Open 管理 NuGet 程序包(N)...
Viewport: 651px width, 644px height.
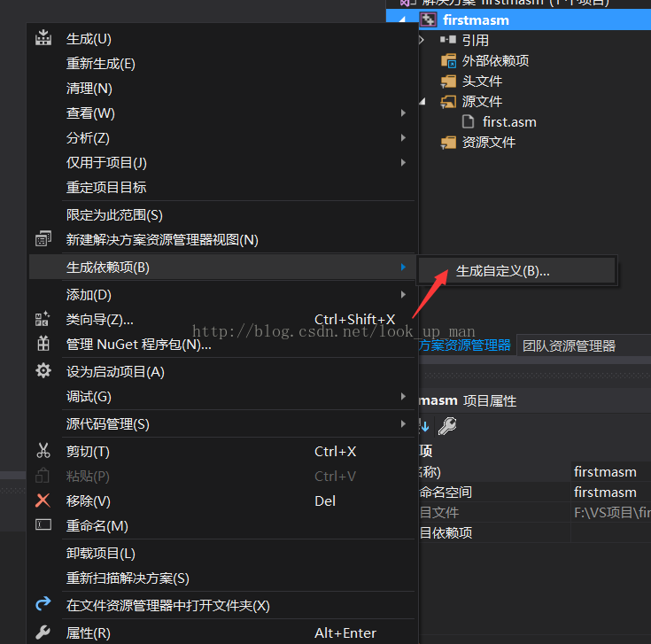coord(223,345)
